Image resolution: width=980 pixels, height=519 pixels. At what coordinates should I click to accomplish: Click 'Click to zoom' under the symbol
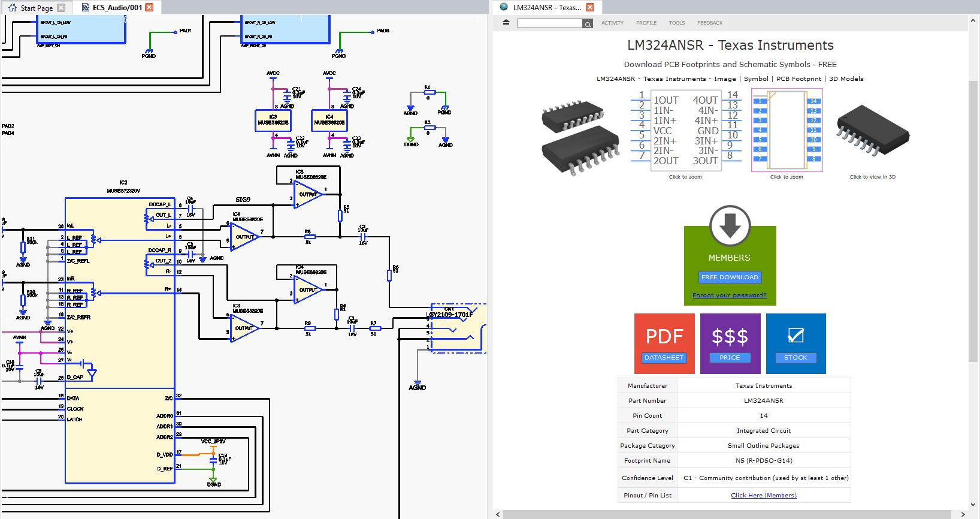click(685, 177)
